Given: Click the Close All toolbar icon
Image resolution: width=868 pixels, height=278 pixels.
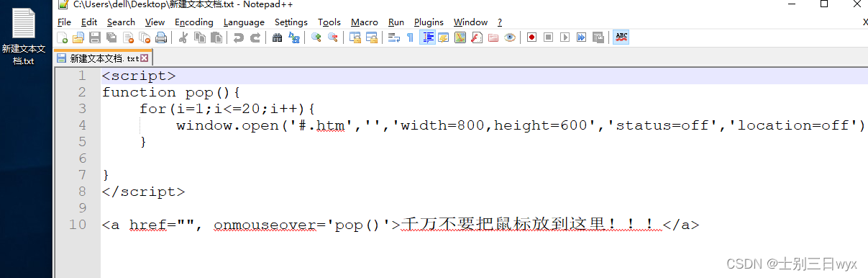Looking at the screenshot, I should [x=145, y=37].
